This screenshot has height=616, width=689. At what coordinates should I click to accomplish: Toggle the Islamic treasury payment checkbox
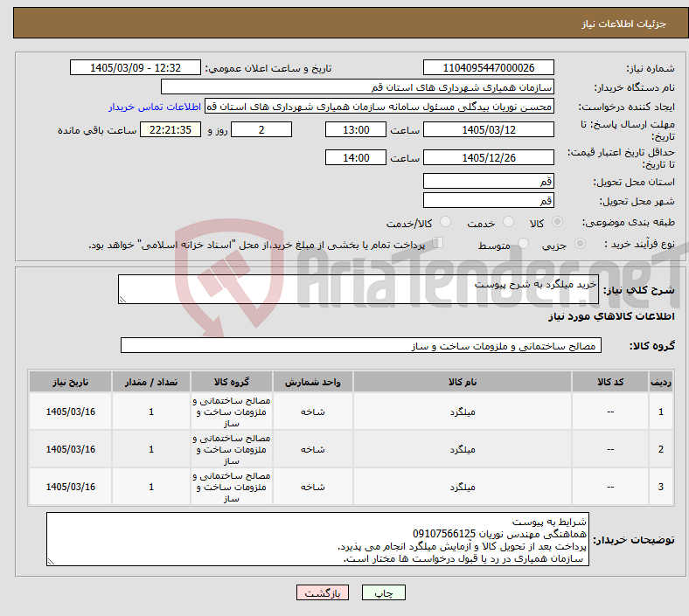pos(438,243)
